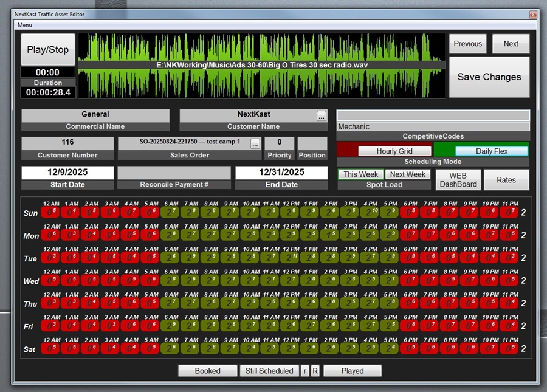Click the lowercase r button
The height and width of the screenshot is (392, 547).
point(305,371)
